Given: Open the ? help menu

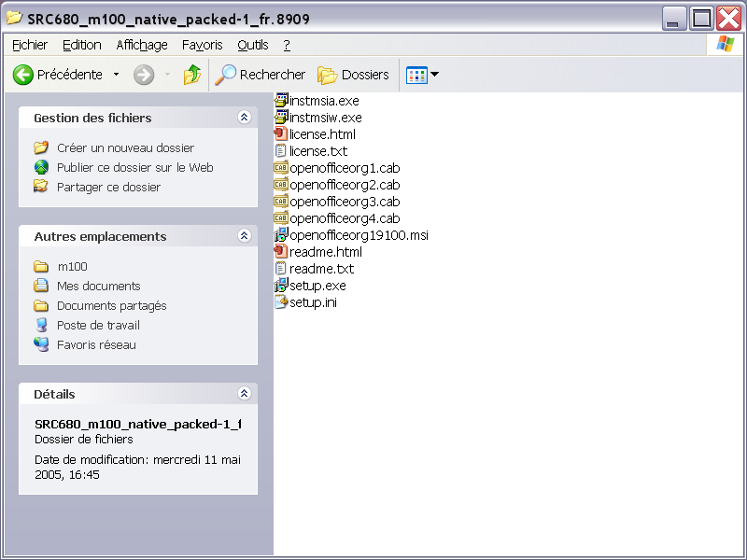Looking at the screenshot, I should (x=287, y=45).
